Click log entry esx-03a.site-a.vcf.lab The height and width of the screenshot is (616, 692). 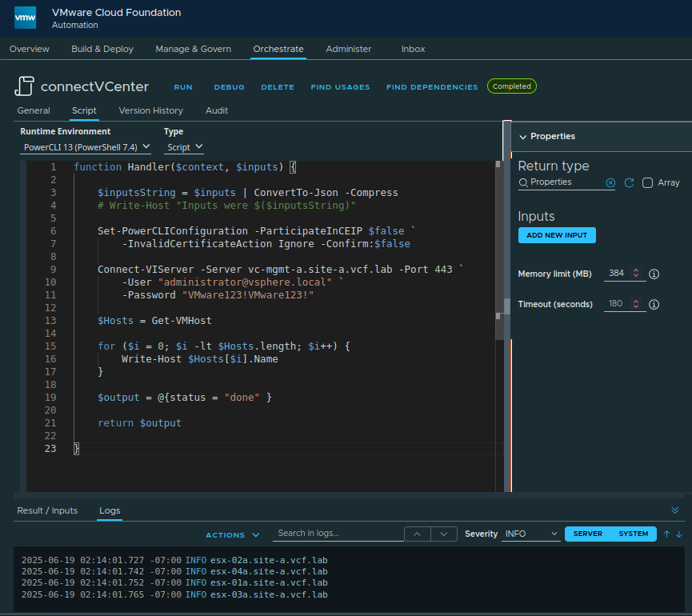[x=269, y=595]
